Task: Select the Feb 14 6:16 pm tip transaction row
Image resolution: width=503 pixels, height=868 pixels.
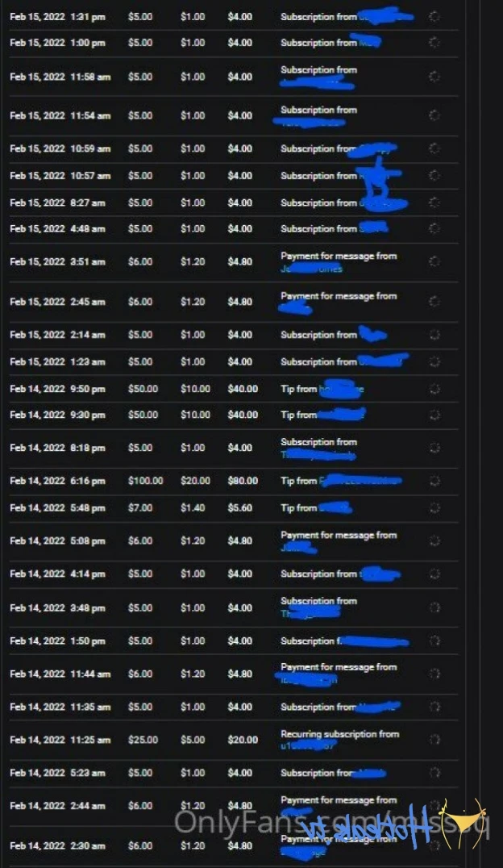Action: tap(234, 481)
